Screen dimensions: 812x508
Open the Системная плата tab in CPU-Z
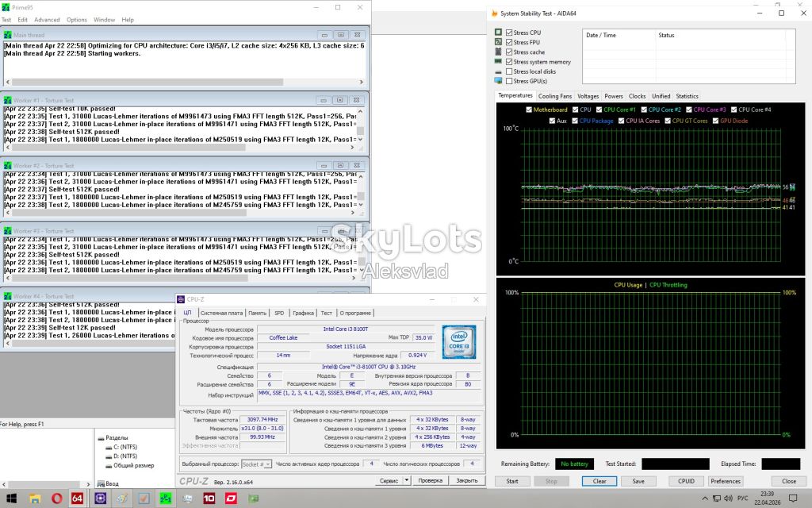221,313
